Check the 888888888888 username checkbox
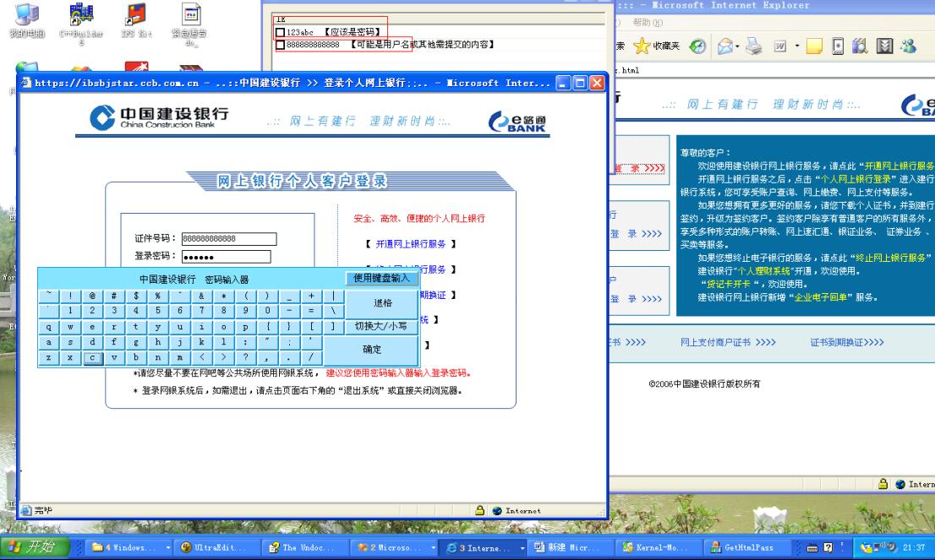Viewport: 935px width, 560px height. tap(279, 44)
